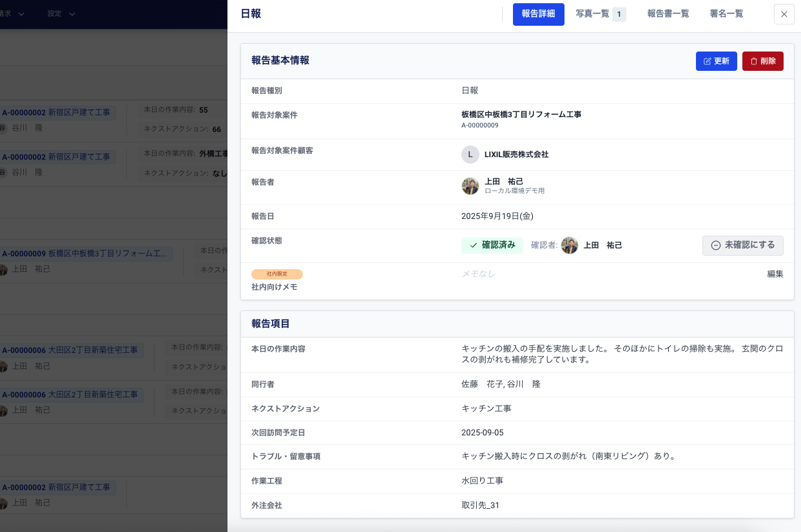Toggle the report back to unconfirmed via 未確認にする
This screenshot has height=532, width=801.
coord(742,245)
